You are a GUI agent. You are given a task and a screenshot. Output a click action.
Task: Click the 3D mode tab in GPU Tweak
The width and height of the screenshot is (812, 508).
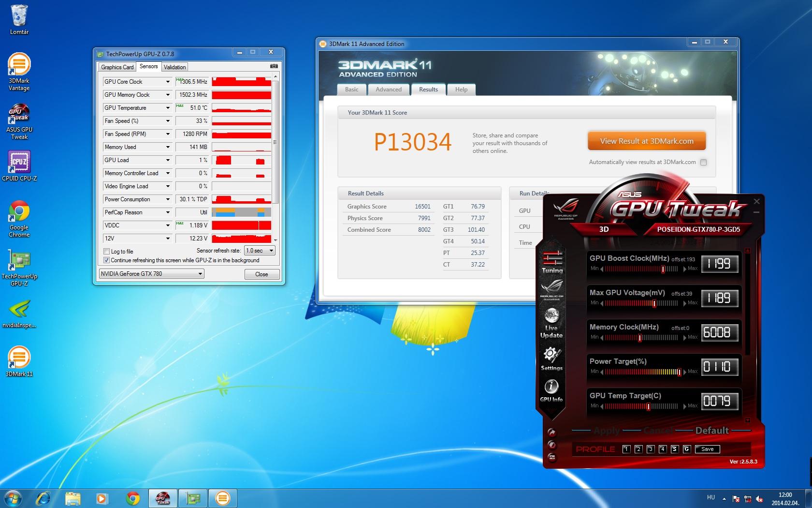604,229
